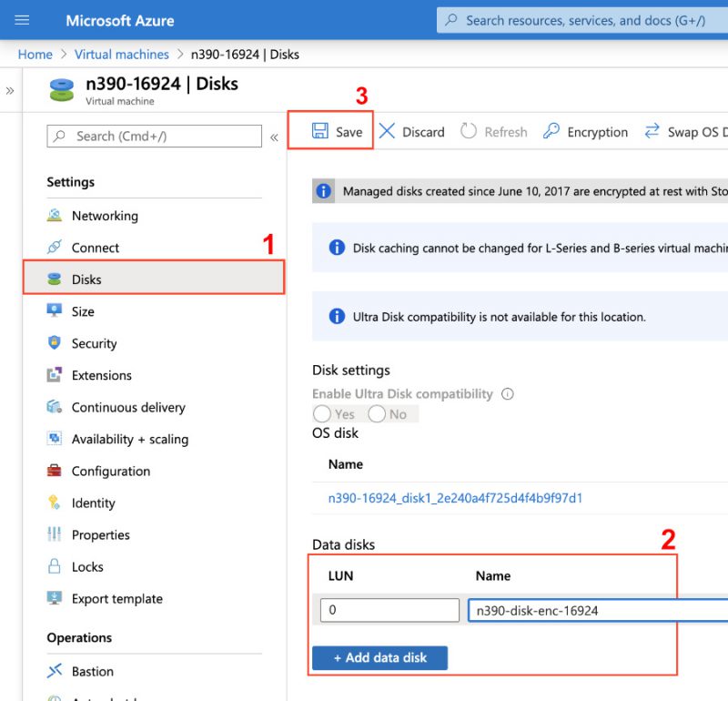
Task: Click the LUN input field
Action: [389, 610]
